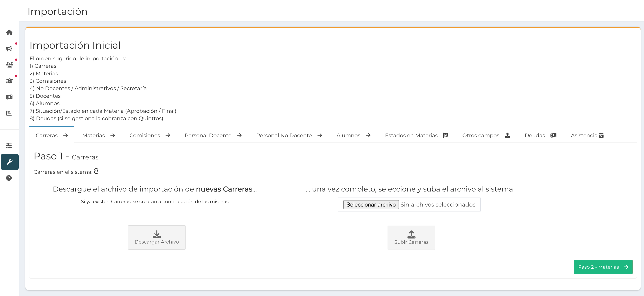Click the megaphone announcements sidebar icon
This screenshot has height=296, width=644.
(x=9, y=48)
